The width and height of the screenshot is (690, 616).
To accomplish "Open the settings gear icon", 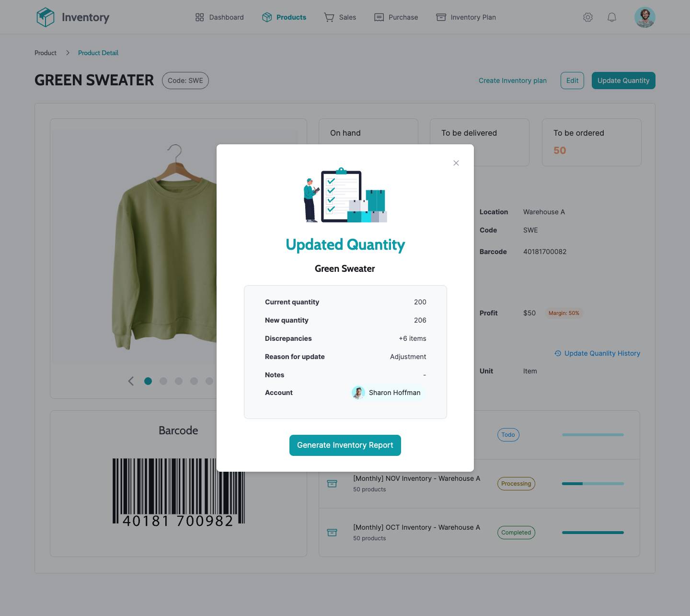I will click(x=588, y=17).
